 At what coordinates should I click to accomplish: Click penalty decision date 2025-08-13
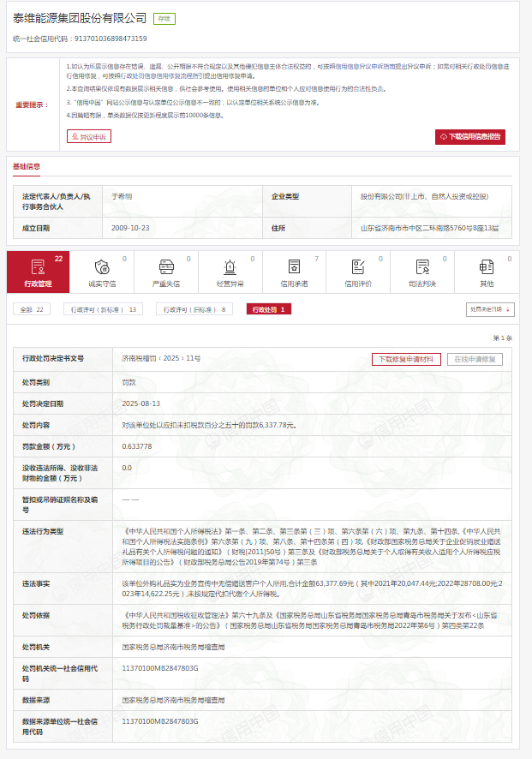(x=140, y=403)
